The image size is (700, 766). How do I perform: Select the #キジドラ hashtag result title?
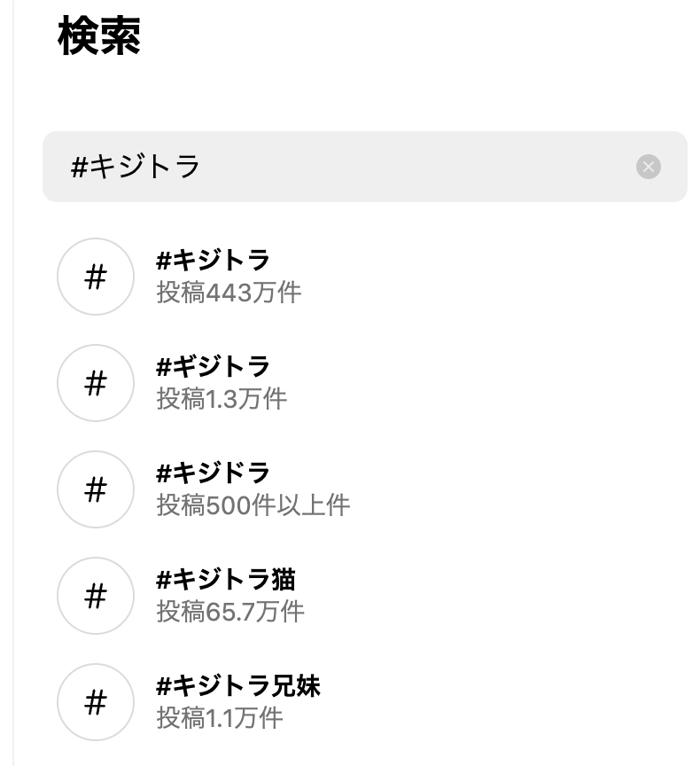click(x=213, y=473)
